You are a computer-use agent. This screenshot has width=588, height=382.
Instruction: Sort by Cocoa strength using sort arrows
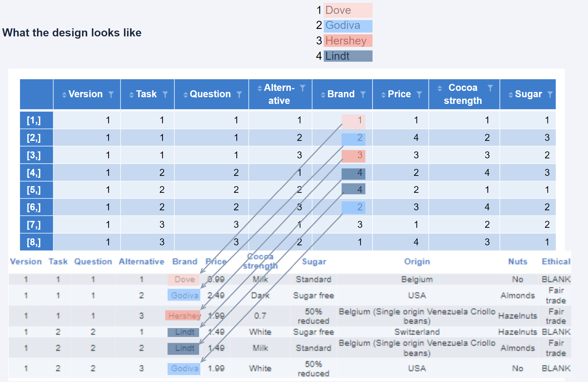click(440, 88)
